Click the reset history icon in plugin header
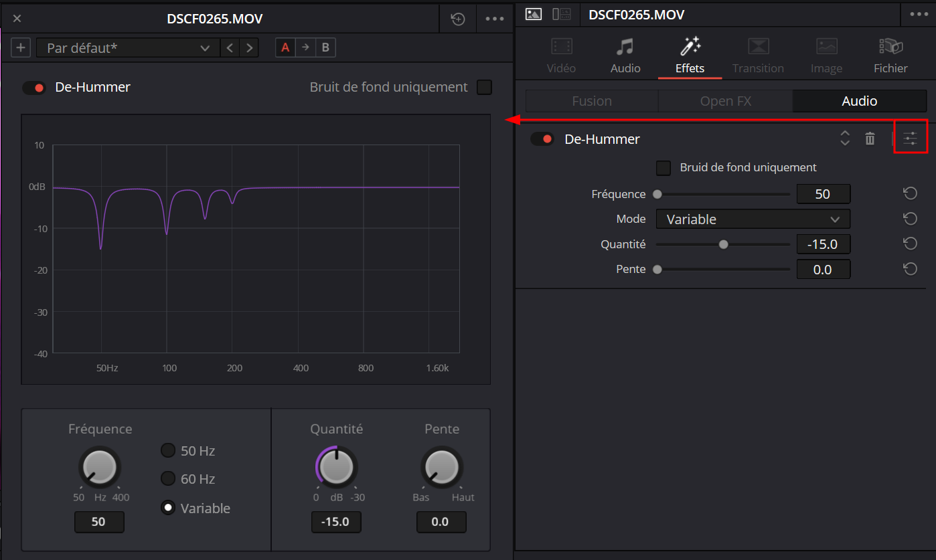Screen dimensions: 936x560 click(x=458, y=19)
